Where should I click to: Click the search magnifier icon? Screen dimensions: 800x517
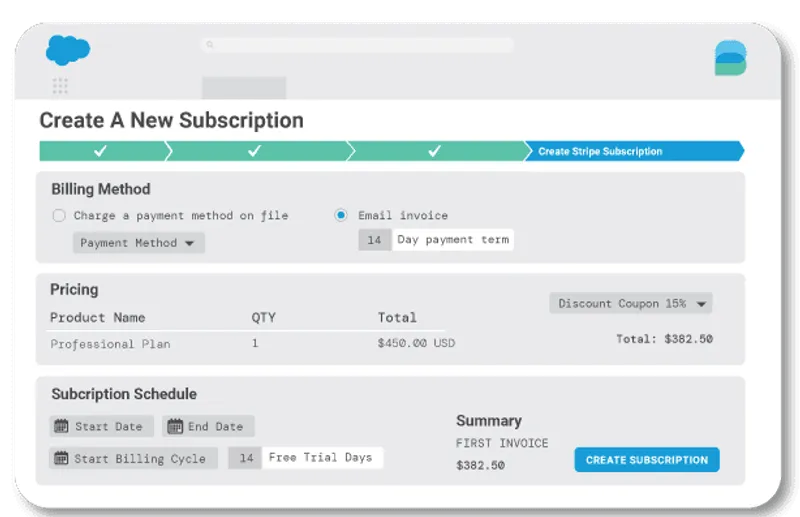(x=210, y=45)
